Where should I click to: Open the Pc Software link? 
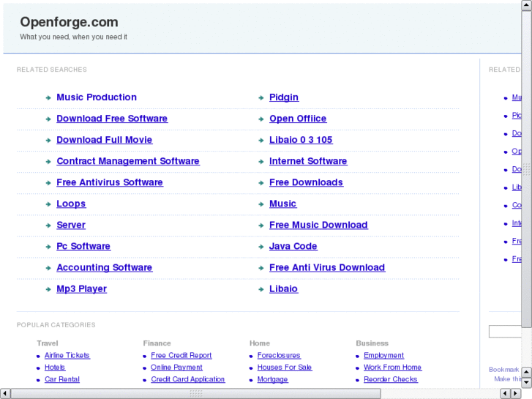83,246
